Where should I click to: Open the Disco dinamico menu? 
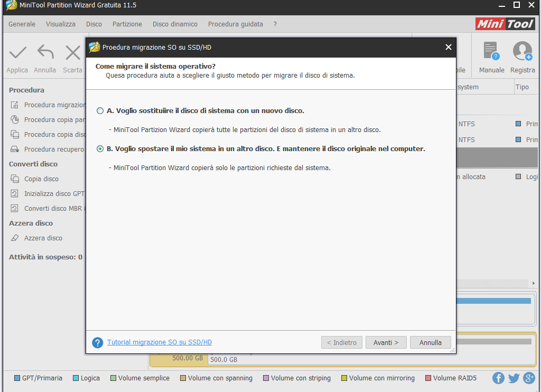(175, 24)
